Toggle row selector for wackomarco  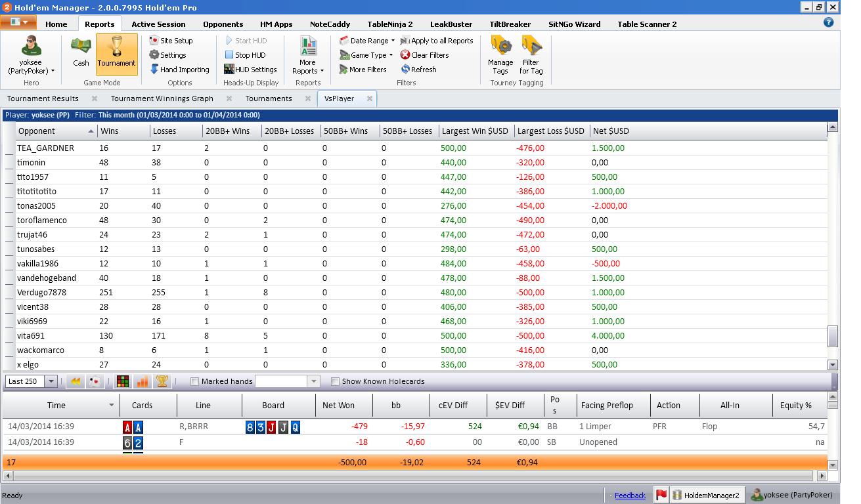9,350
